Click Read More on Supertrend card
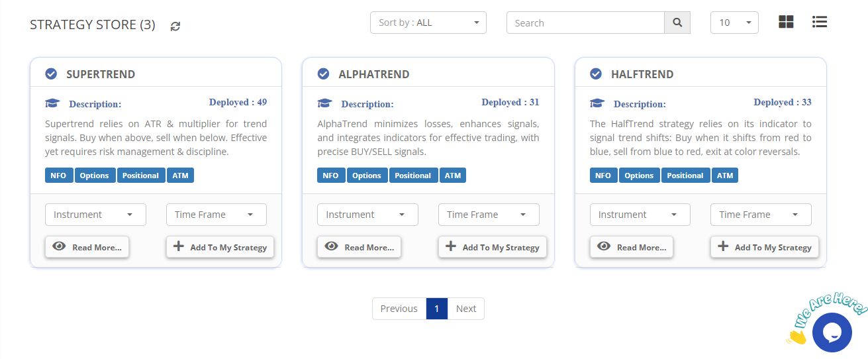Viewport: 868px width, 359px height. click(87, 247)
